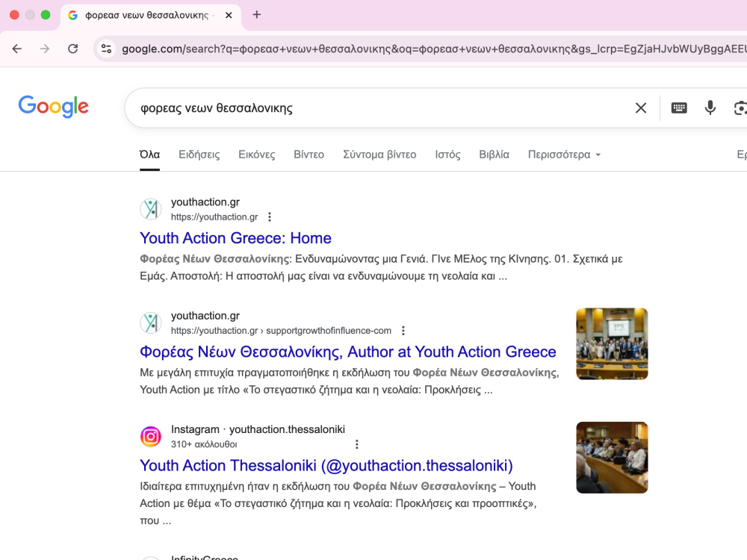The image size is (747, 560).
Task: Click the browser address bar URL
Action: (x=433, y=49)
